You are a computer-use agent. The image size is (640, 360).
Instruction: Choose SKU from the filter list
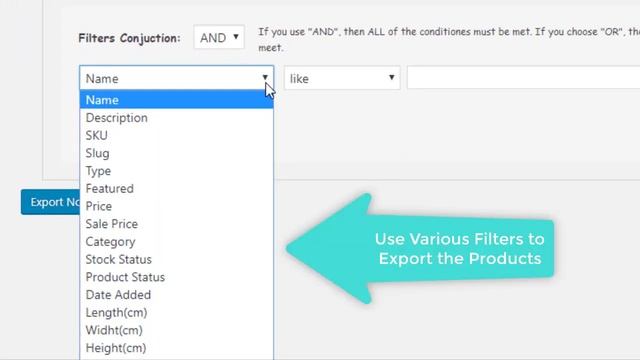[x=176, y=136]
